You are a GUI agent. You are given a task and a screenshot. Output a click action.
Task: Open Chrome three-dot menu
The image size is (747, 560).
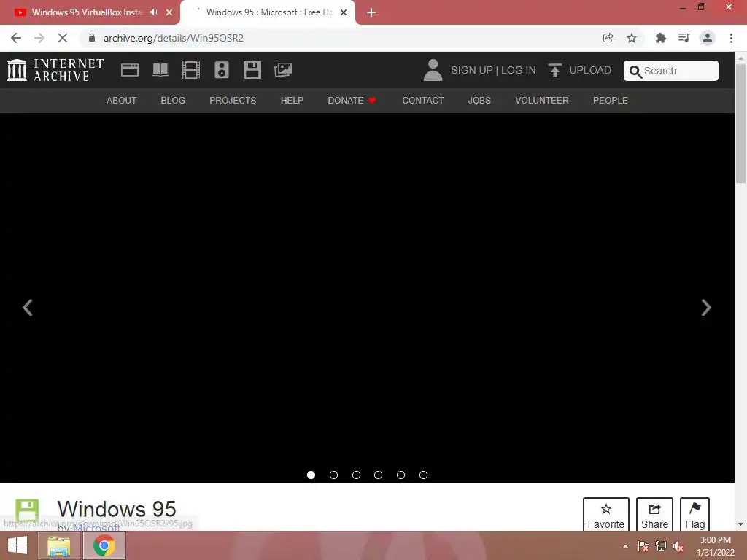pyautogui.click(x=731, y=38)
